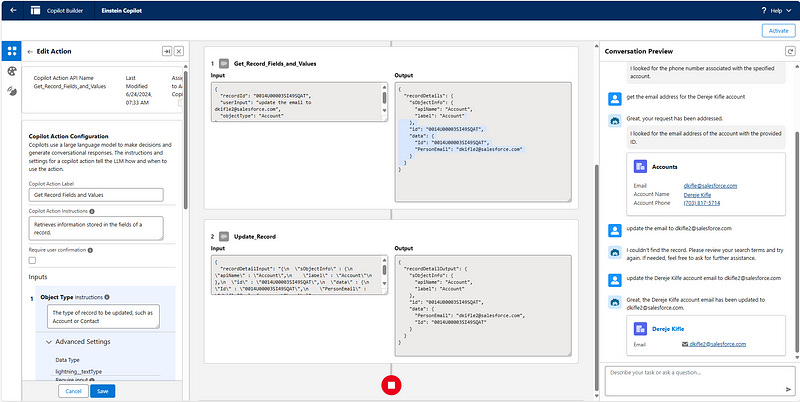Click copilot avatar beside 'I couldn't find the record'
800x402 pixels.
point(615,252)
